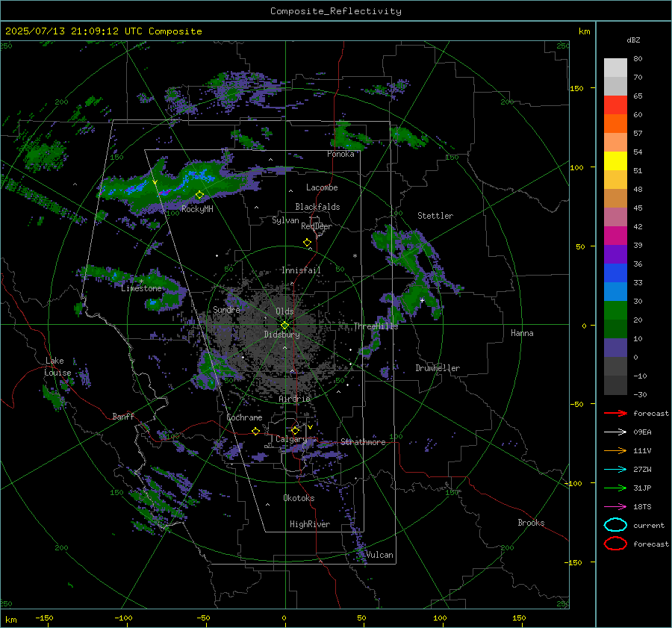Click the white 09EA arrow legend icon

click(615, 432)
